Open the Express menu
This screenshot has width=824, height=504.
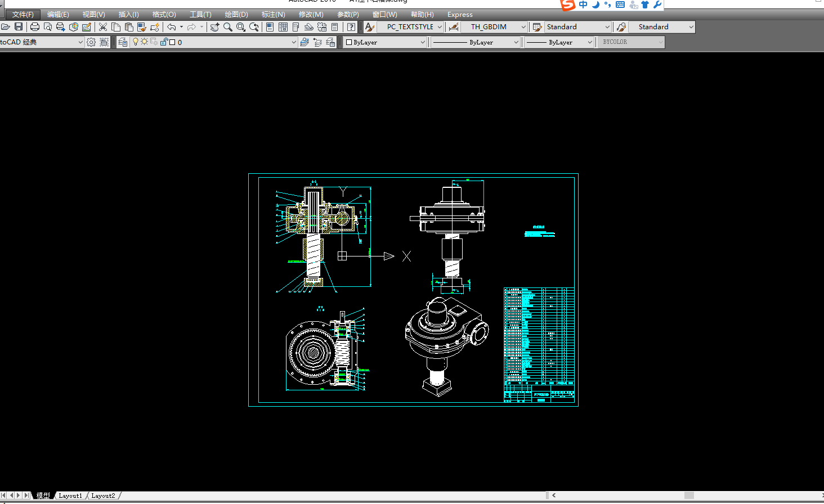pos(460,15)
